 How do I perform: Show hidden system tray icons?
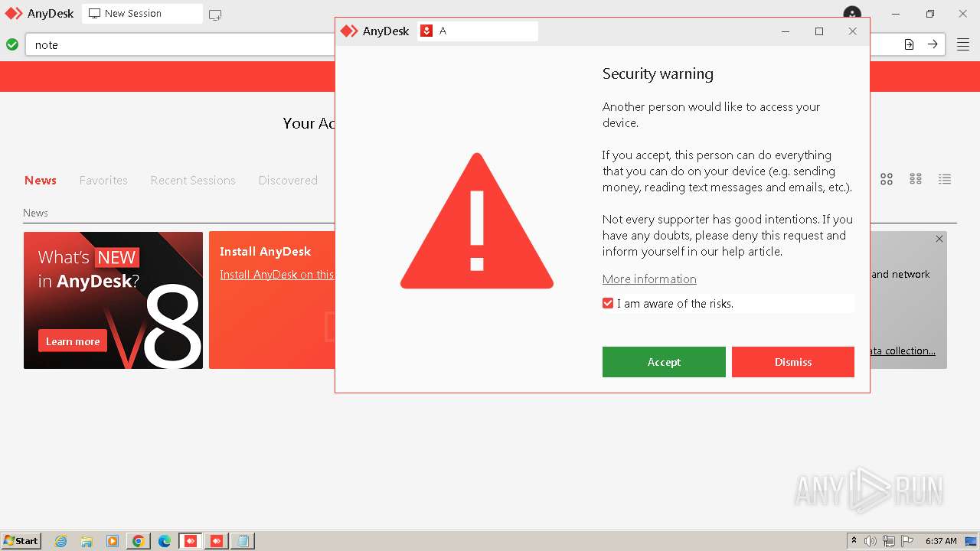tap(854, 541)
